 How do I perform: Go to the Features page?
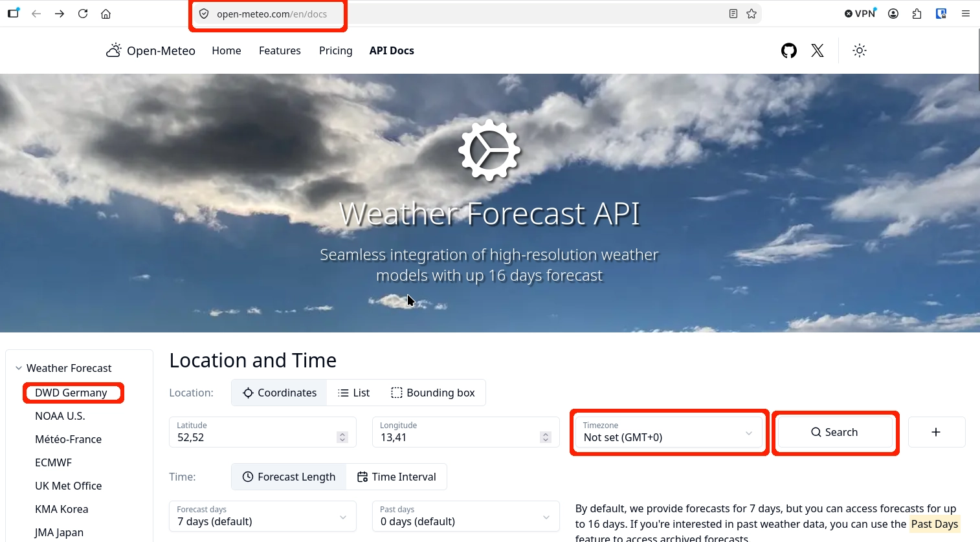[280, 50]
